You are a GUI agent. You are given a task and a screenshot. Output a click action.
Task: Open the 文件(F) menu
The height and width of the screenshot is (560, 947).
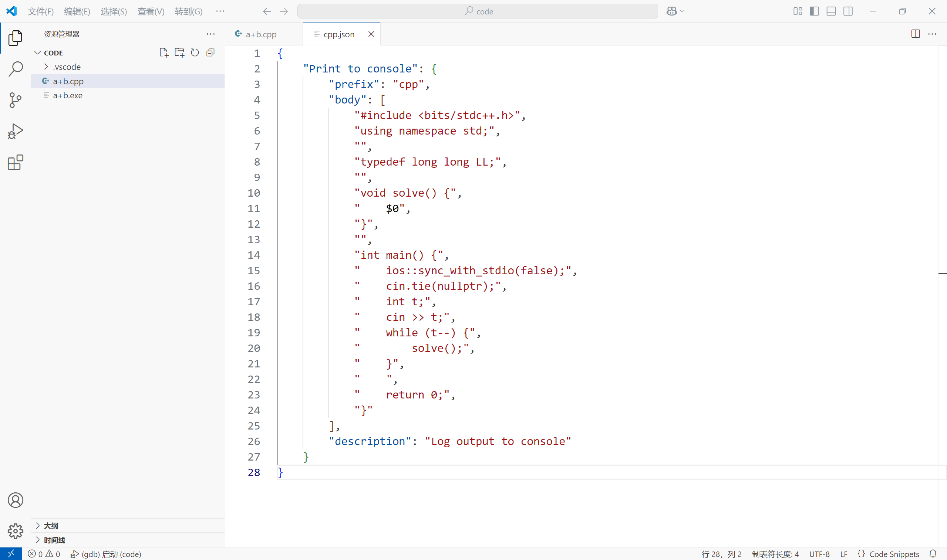coord(40,11)
